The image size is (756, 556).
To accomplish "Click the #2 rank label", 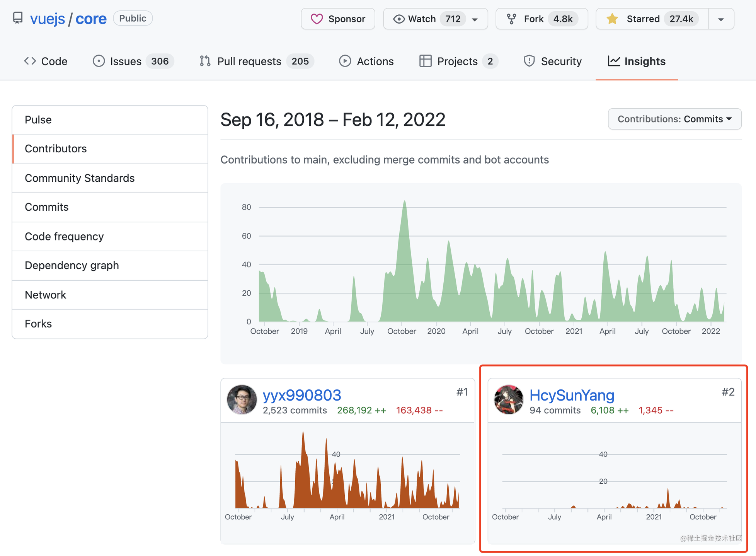I will [x=728, y=392].
